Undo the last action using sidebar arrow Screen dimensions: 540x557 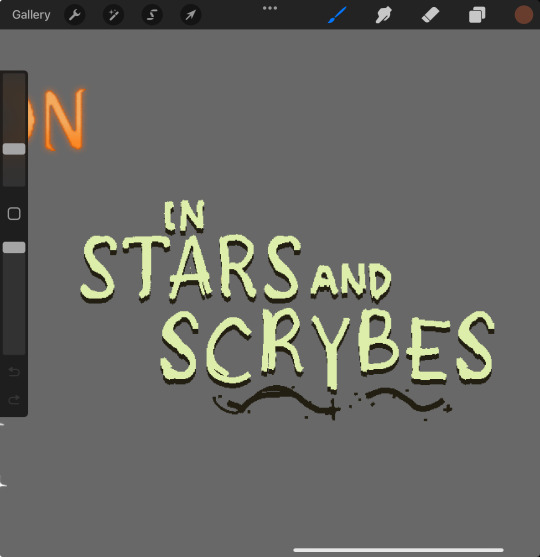tap(14, 372)
